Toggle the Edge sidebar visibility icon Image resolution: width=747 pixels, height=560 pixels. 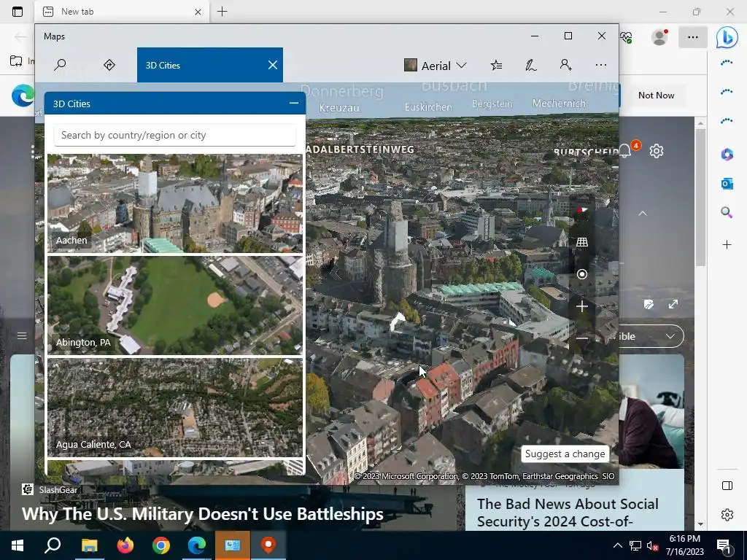[727, 486]
